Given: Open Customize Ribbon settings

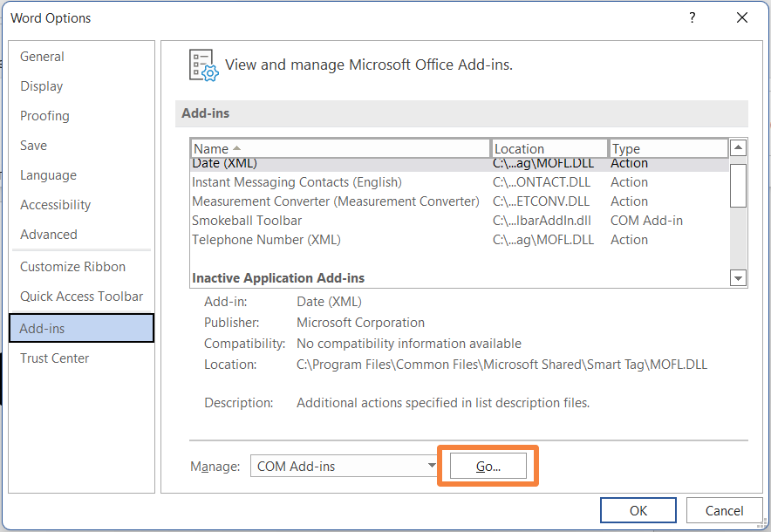Looking at the screenshot, I should [x=73, y=267].
